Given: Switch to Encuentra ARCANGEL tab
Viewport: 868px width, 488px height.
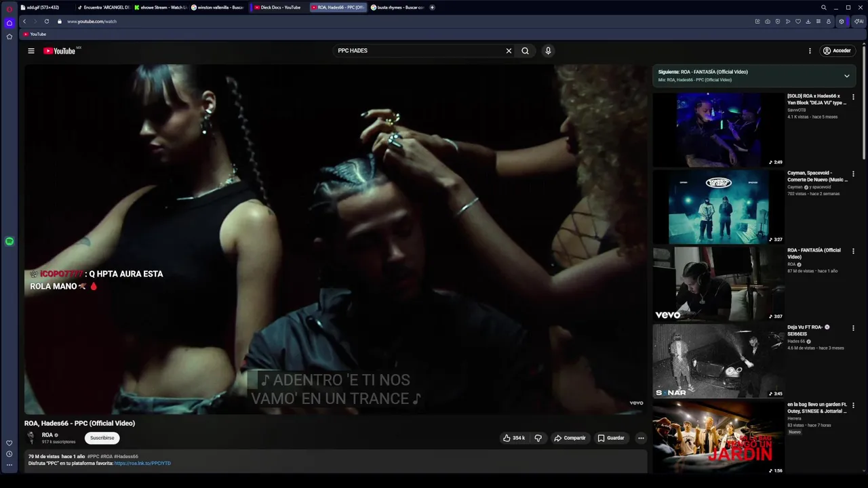Looking at the screenshot, I should point(103,7).
